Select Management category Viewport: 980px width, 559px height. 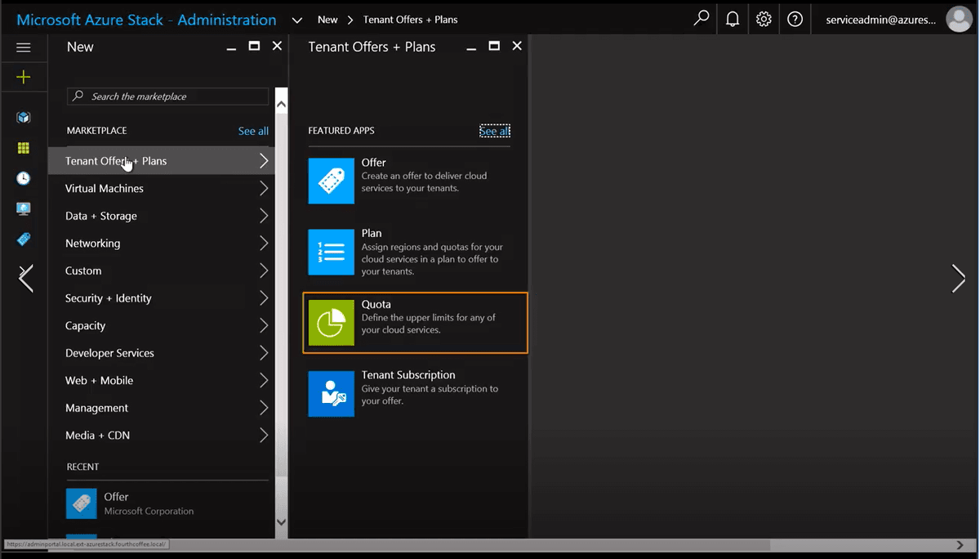point(161,408)
